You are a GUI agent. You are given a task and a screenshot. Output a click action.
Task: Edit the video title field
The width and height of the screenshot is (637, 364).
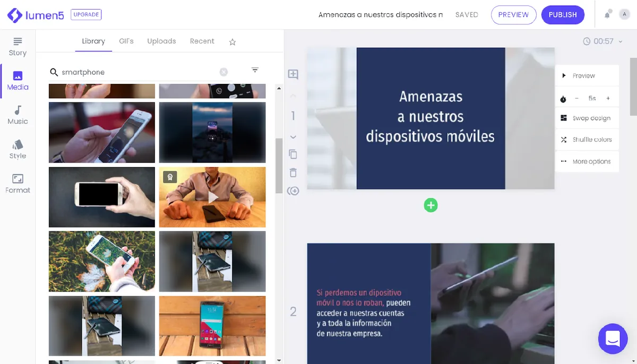click(x=380, y=15)
